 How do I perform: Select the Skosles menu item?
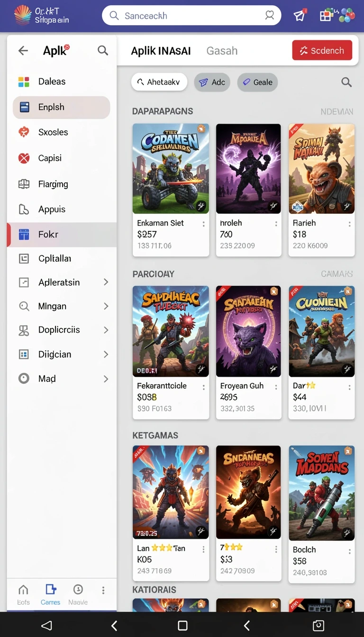point(62,132)
